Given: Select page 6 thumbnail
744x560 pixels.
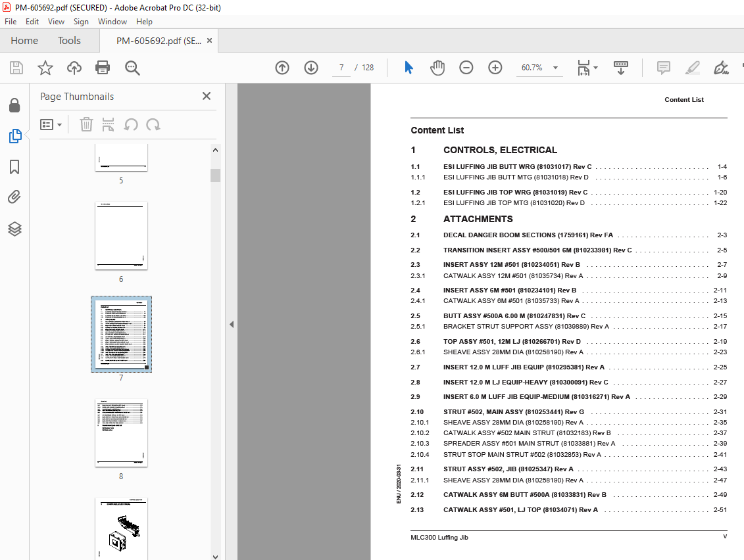Looking at the screenshot, I should (121, 236).
